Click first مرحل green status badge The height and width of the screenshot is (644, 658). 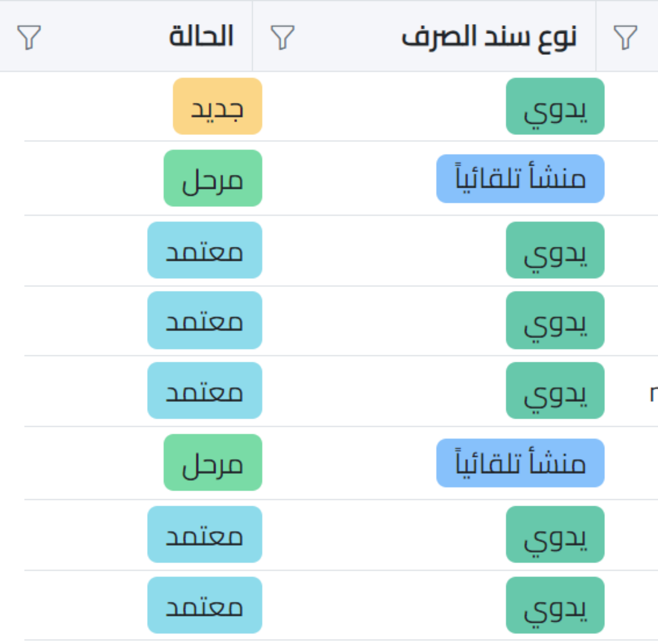213,178
